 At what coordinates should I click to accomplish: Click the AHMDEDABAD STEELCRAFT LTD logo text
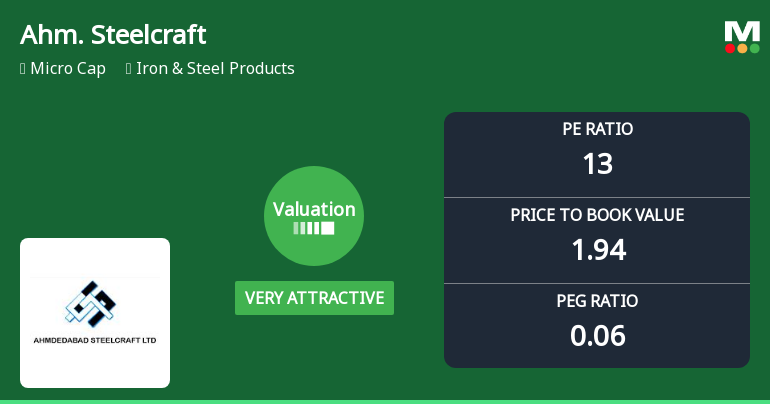95,340
